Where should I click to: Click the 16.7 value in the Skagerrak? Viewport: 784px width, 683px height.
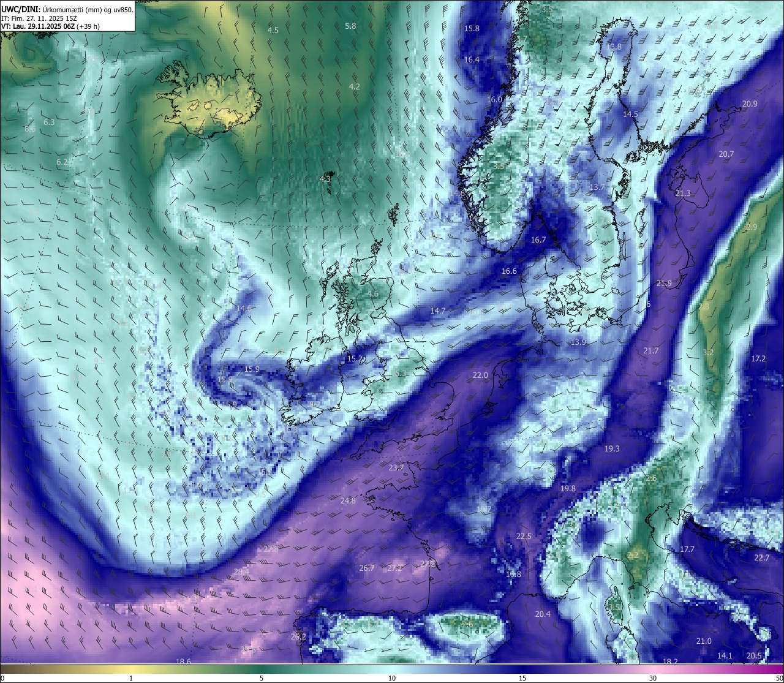[538, 240]
